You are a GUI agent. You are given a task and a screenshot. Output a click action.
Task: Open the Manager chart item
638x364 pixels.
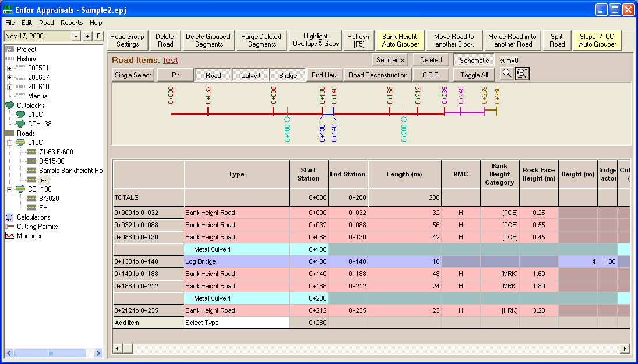[x=29, y=236]
